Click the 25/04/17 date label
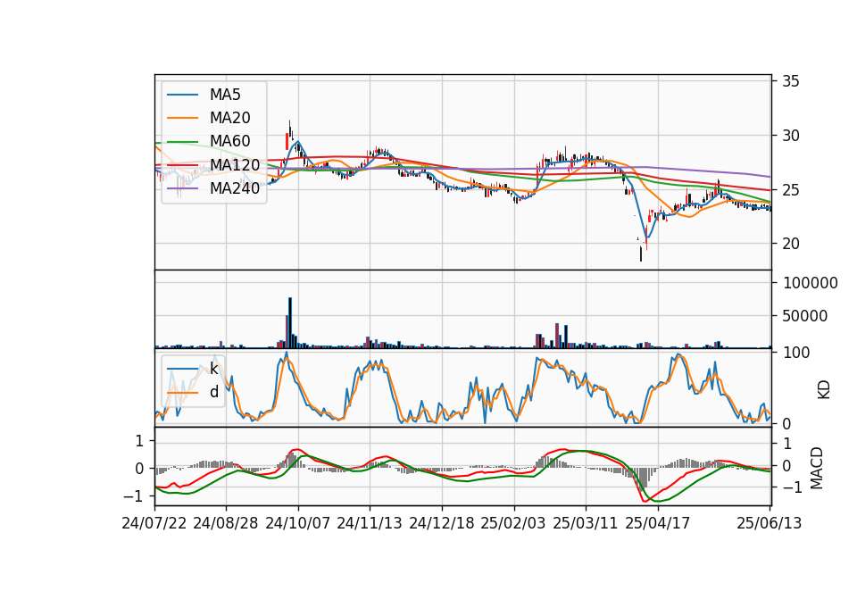 (x=658, y=523)
